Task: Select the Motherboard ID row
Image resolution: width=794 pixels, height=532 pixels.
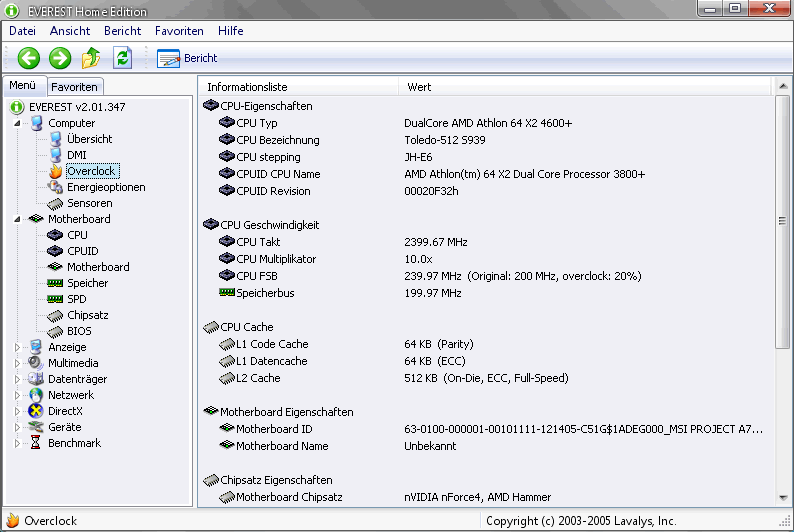Action: coord(486,429)
